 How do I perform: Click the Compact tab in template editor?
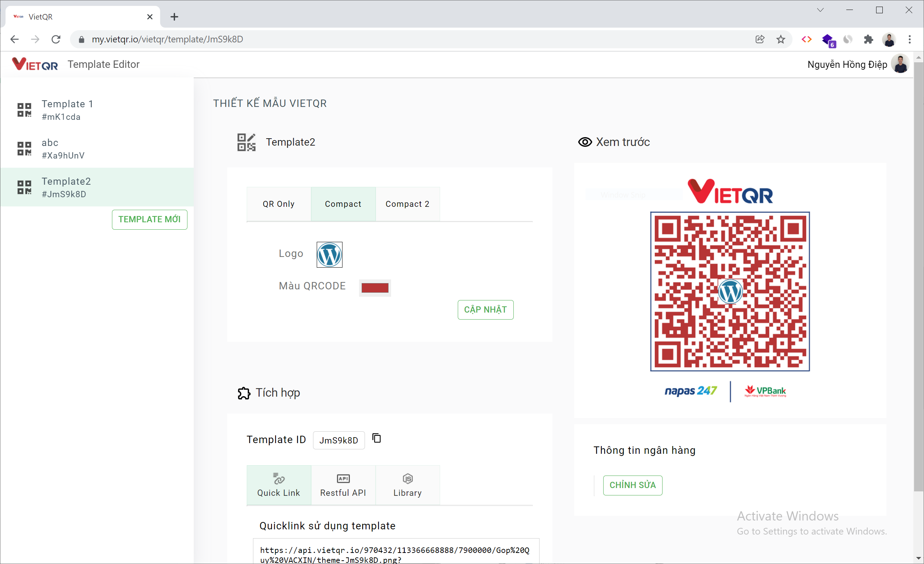[343, 203]
